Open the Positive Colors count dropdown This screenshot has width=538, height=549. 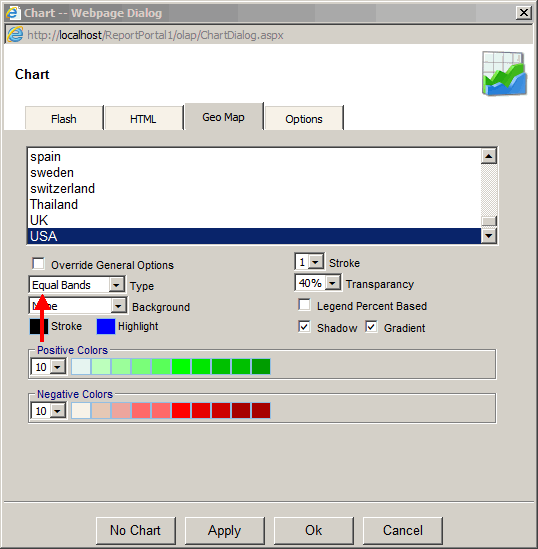[x=48, y=367]
